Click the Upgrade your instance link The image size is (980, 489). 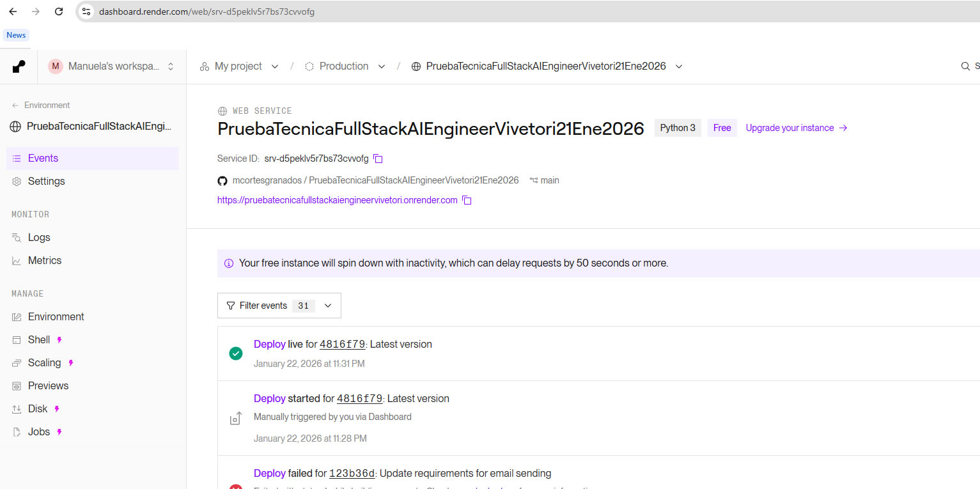tap(797, 128)
